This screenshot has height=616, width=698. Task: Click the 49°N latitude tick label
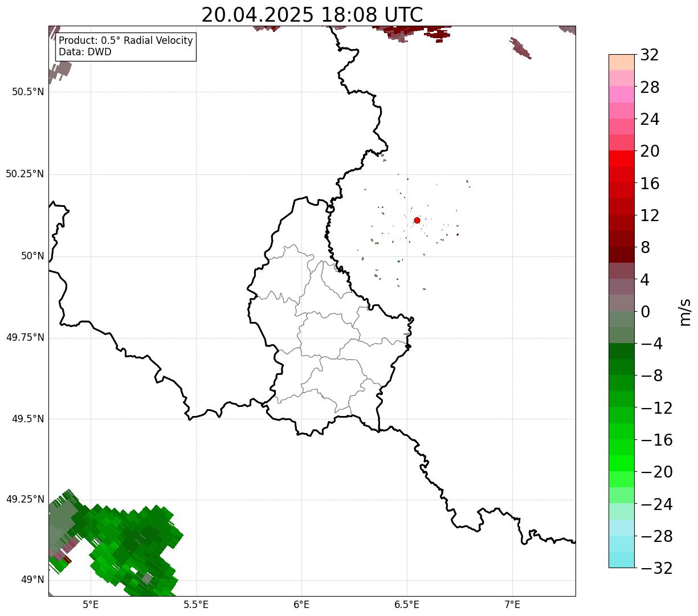[32, 580]
